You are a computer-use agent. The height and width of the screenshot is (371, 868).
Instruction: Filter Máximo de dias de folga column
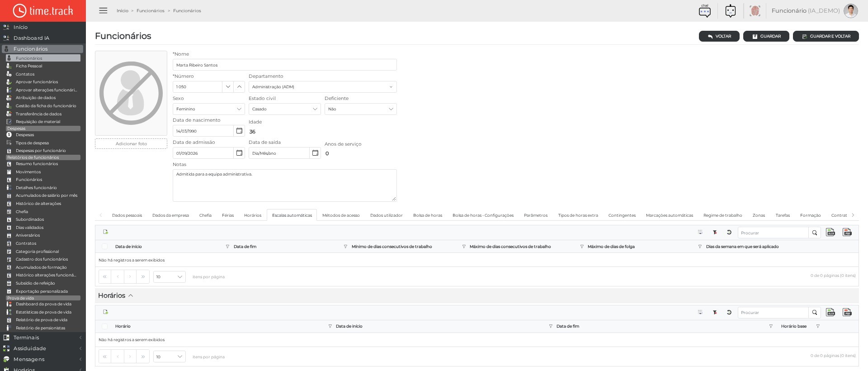click(699, 247)
